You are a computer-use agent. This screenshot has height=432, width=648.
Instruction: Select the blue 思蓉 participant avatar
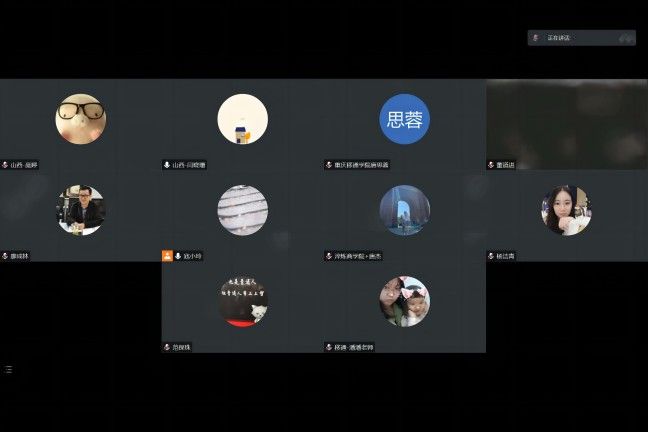tap(404, 119)
